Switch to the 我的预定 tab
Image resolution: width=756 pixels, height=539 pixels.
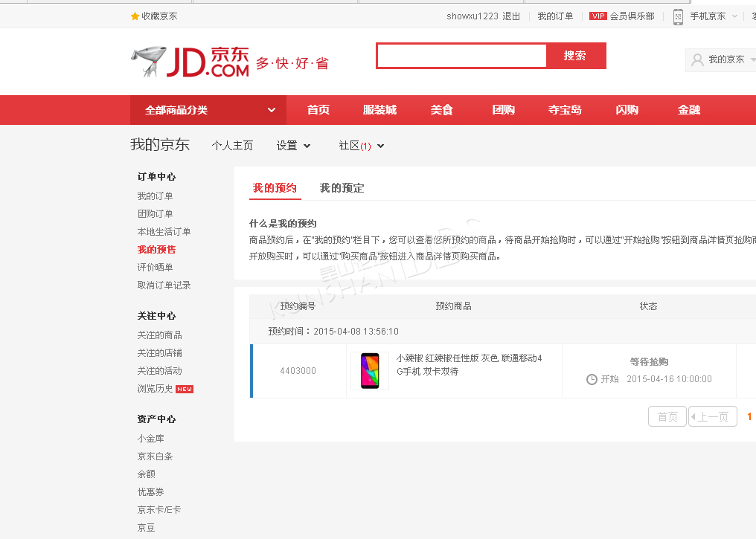(x=342, y=188)
